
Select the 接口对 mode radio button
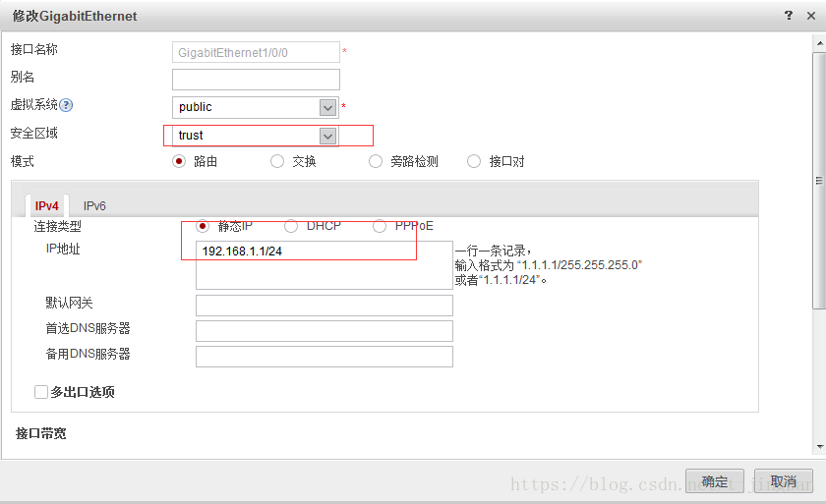pyautogui.click(x=474, y=161)
